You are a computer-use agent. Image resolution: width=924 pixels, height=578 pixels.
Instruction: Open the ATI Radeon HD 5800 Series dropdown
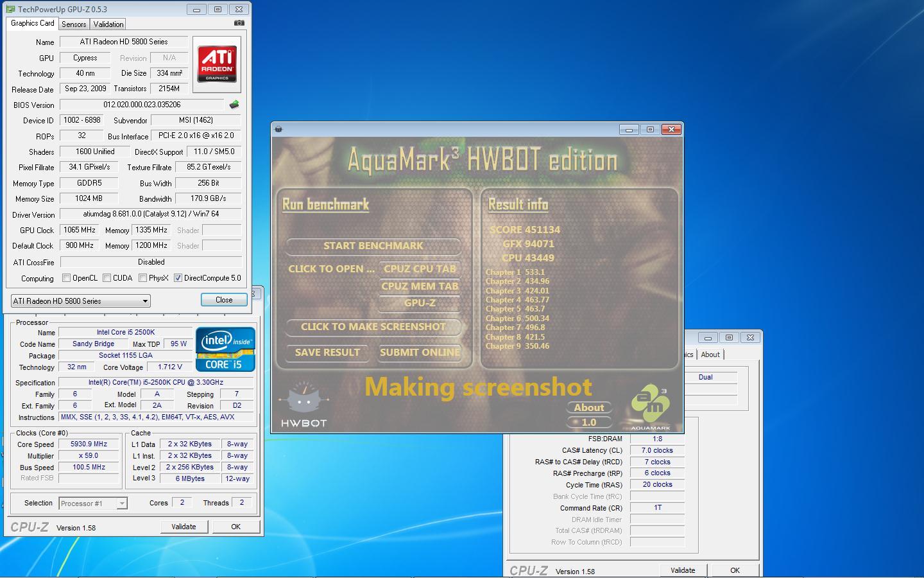(81, 301)
